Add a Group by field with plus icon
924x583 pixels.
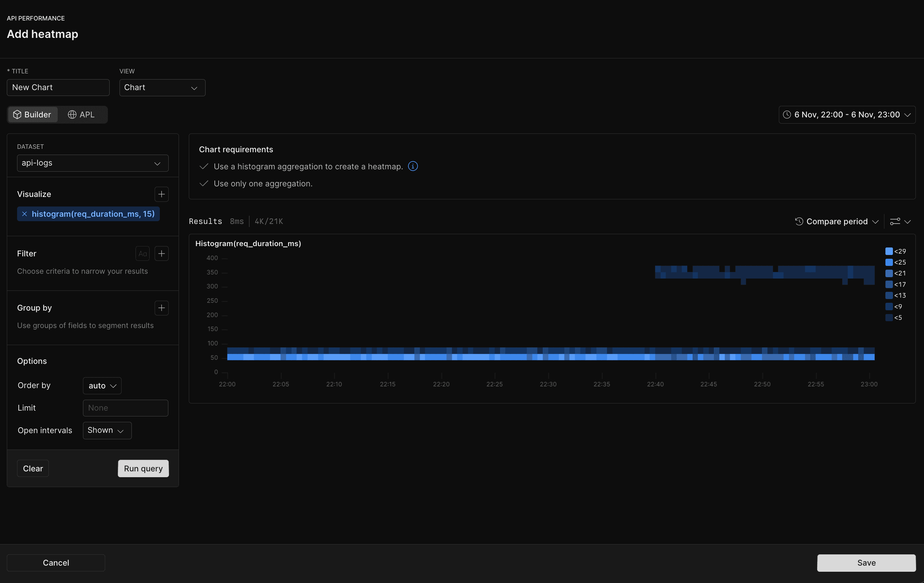coord(162,308)
